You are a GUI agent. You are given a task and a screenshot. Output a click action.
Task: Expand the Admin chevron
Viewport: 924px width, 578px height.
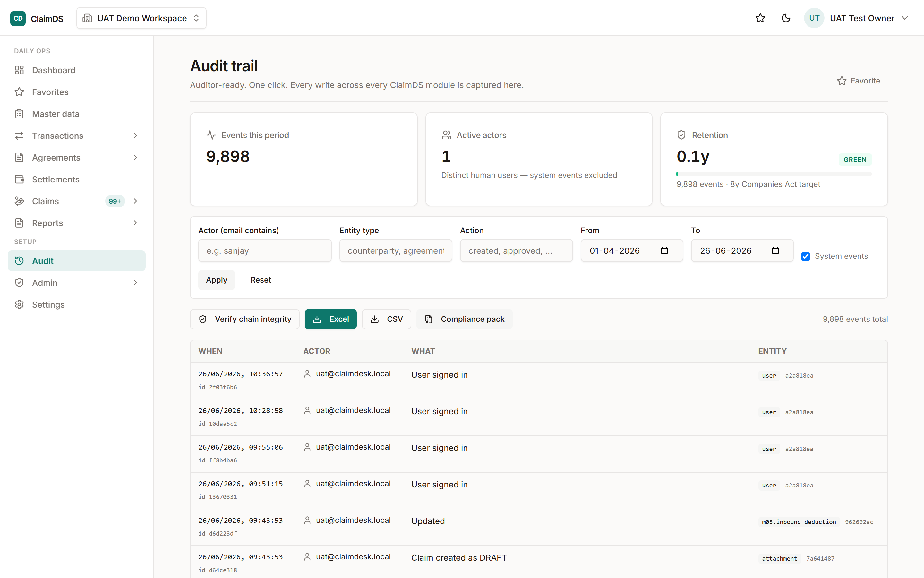point(135,283)
